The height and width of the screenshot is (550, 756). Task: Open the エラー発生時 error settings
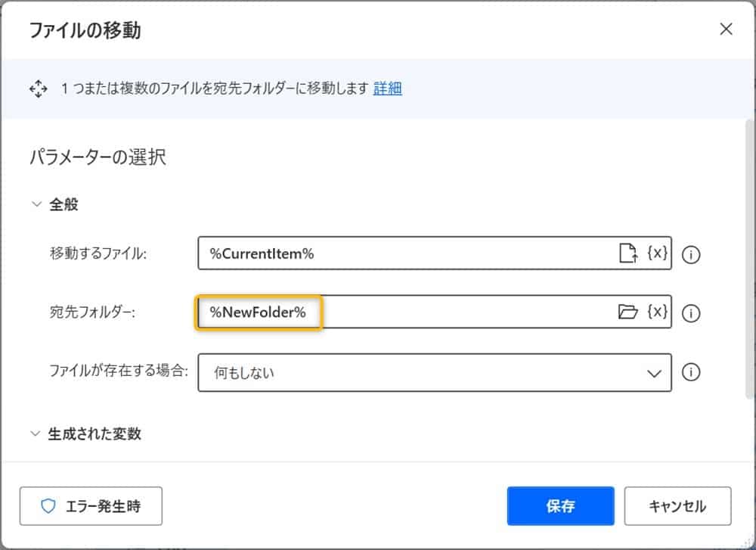[91, 506]
